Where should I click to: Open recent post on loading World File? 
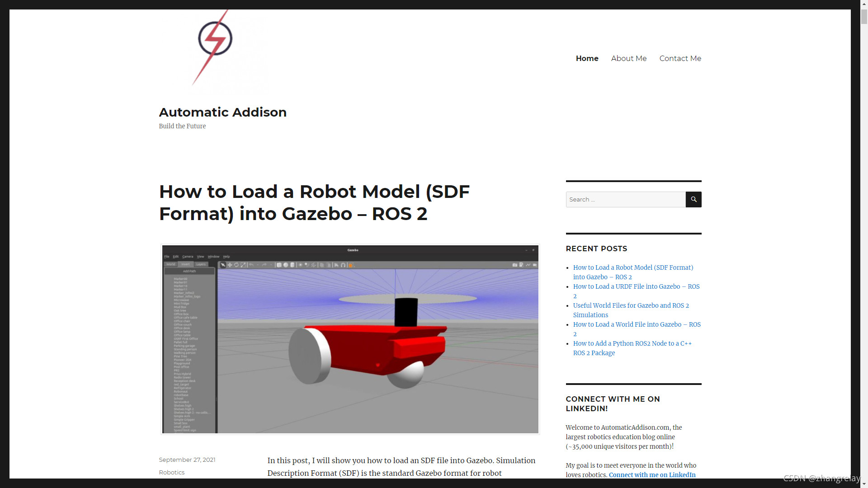coord(637,324)
